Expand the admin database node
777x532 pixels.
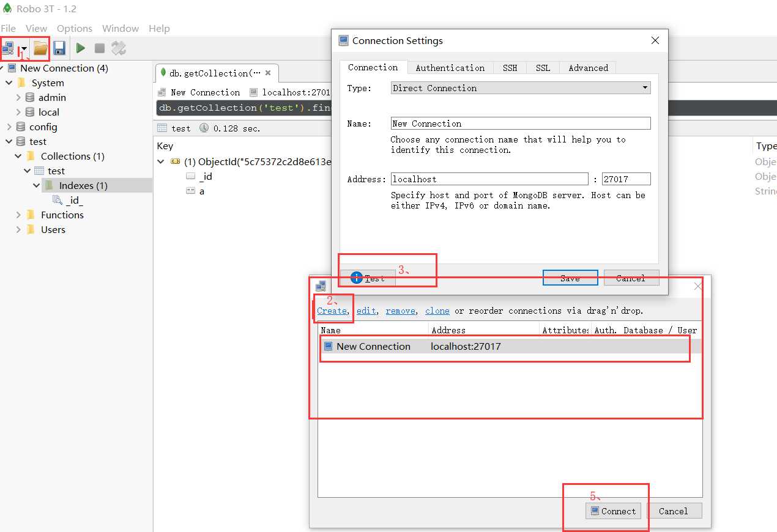coord(18,97)
